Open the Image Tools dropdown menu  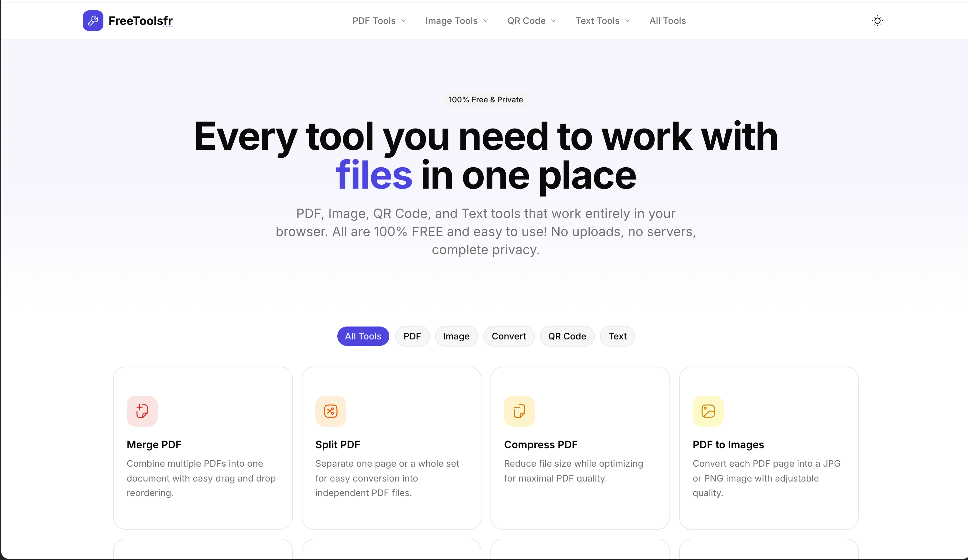click(x=456, y=21)
